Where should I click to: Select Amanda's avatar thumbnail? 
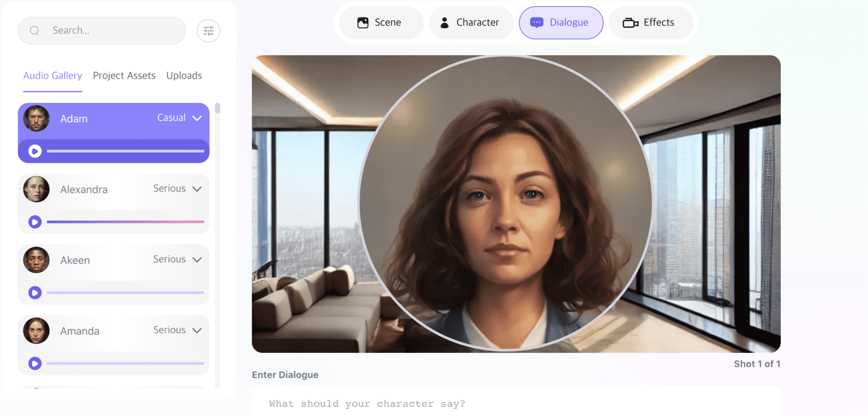[36, 331]
